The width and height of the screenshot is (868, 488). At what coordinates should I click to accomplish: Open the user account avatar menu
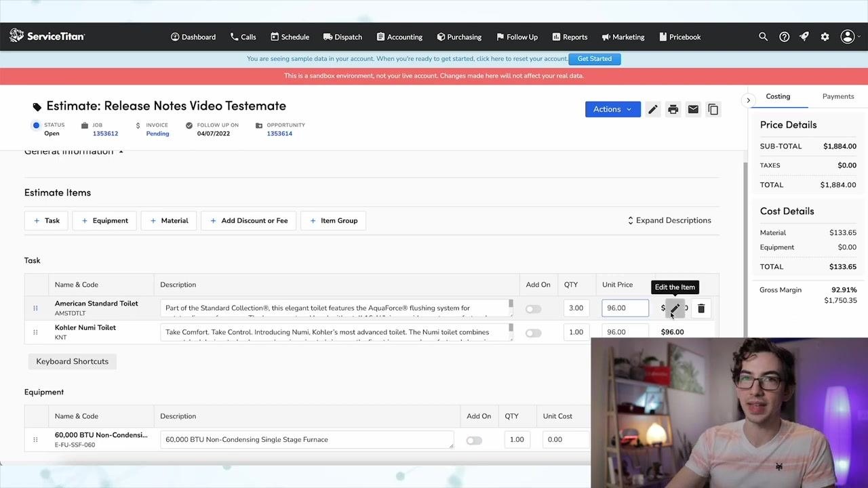click(x=848, y=37)
